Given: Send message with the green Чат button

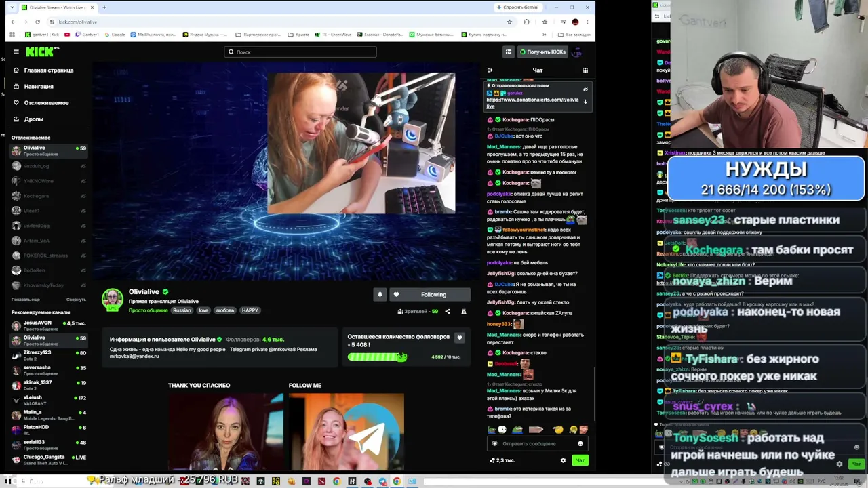Looking at the screenshot, I should 580,461.
